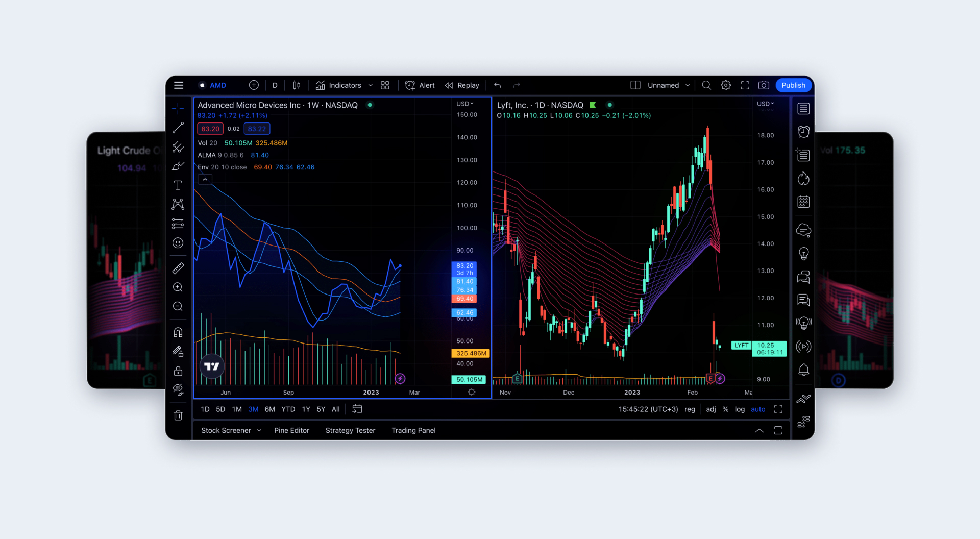Open the Unnamed layout dropdown
The width and height of the screenshot is (980, 539).
pos(669,85)
